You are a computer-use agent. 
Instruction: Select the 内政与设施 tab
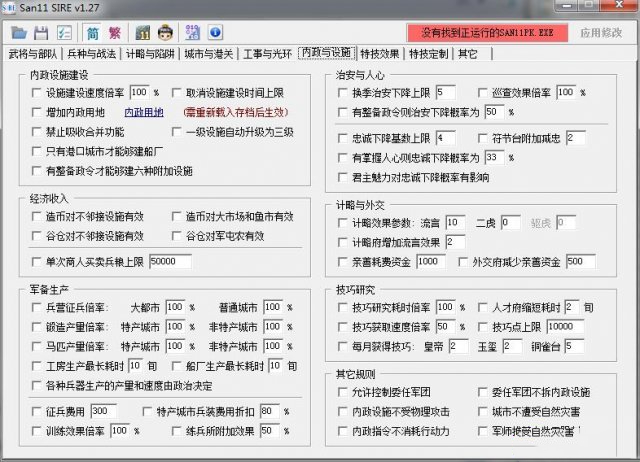point(327,53)
